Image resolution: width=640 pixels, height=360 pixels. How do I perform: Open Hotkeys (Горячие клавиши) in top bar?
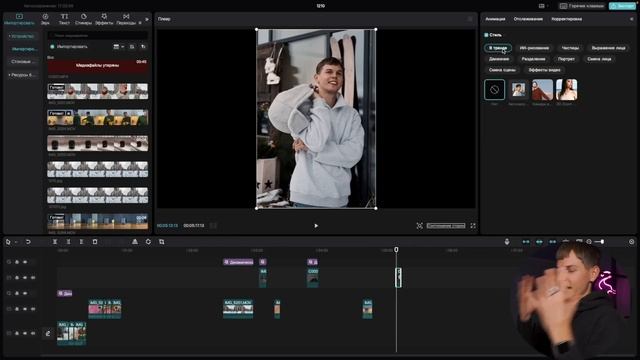pyautogui.click(x=582, y=6)
